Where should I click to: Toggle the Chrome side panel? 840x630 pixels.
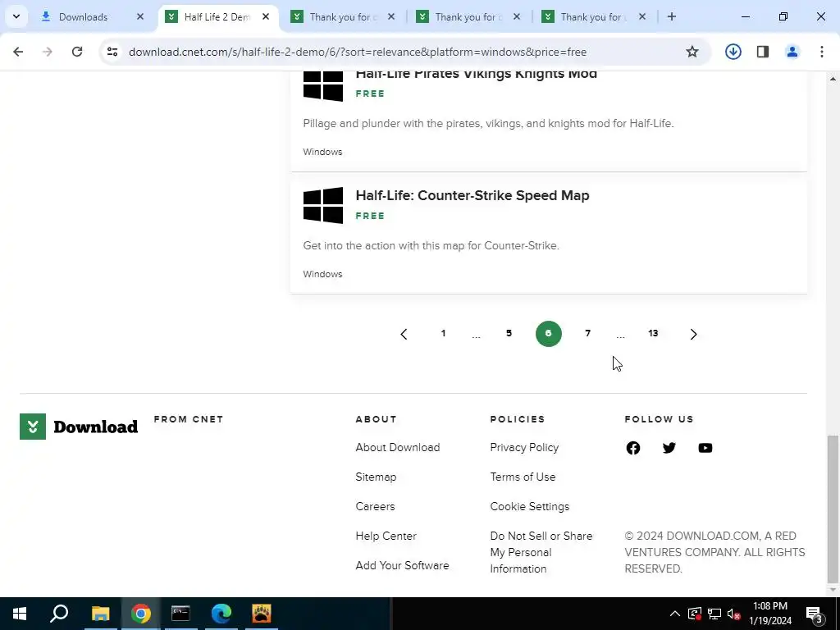pyautogui.click(x=763, y=52)
